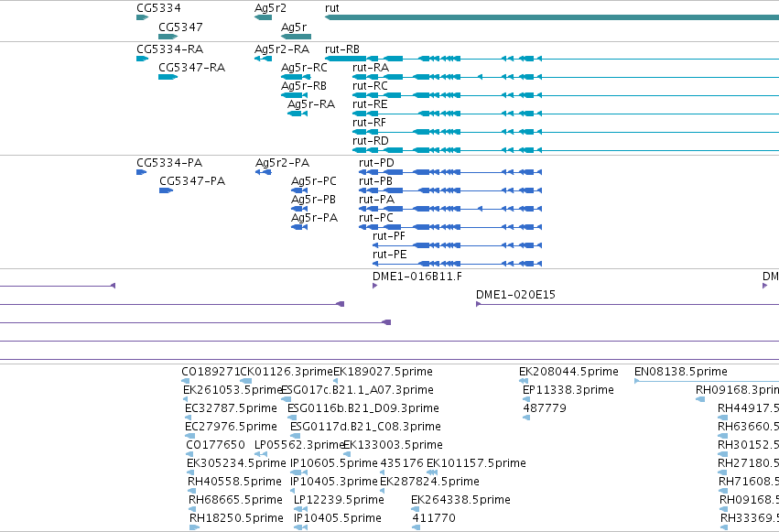779x532 pixels.
Task: Select the DME1-020E15 clone label
Action: click(515, 295)
